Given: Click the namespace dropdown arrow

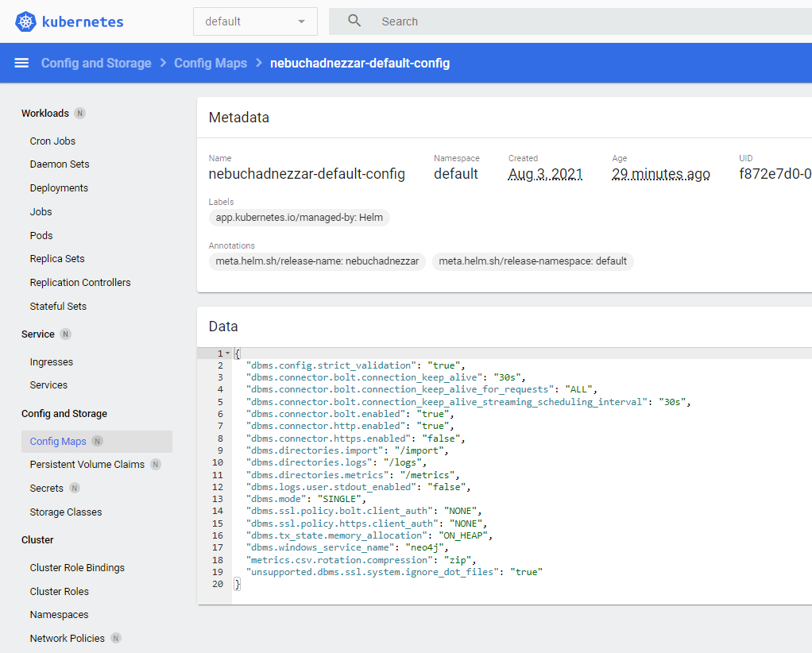Looking at the screenshot, I should (x=301, y=21).
